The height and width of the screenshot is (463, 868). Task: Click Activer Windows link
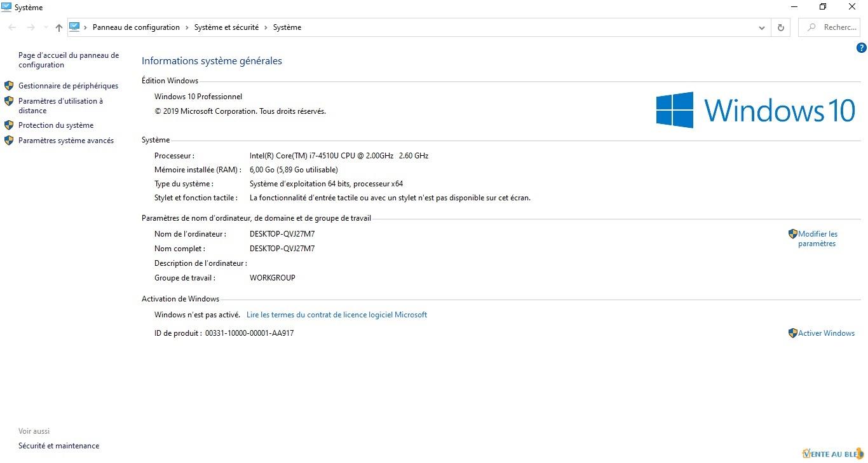[x=826, y=333]
